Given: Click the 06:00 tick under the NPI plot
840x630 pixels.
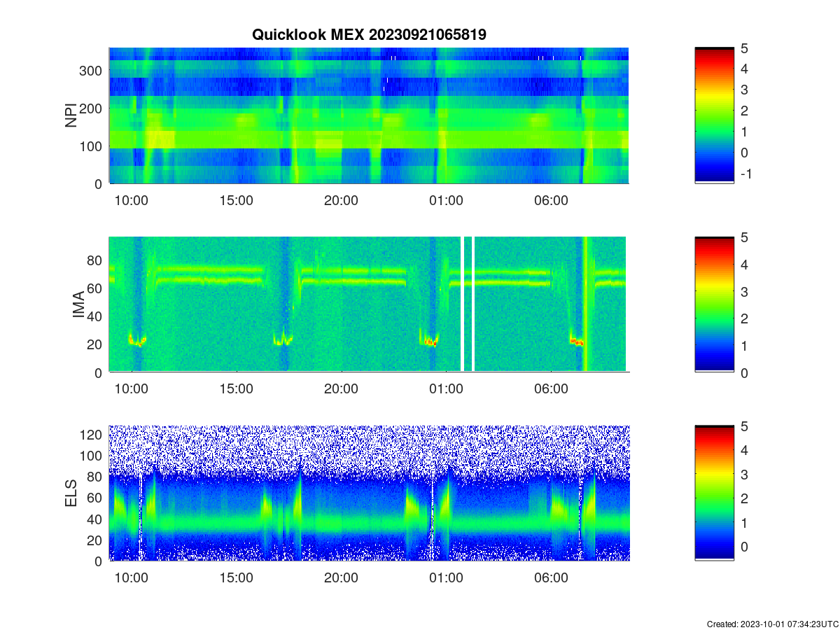Looking at the screenshot, I should pyautogui.click(x=551, y=200).
